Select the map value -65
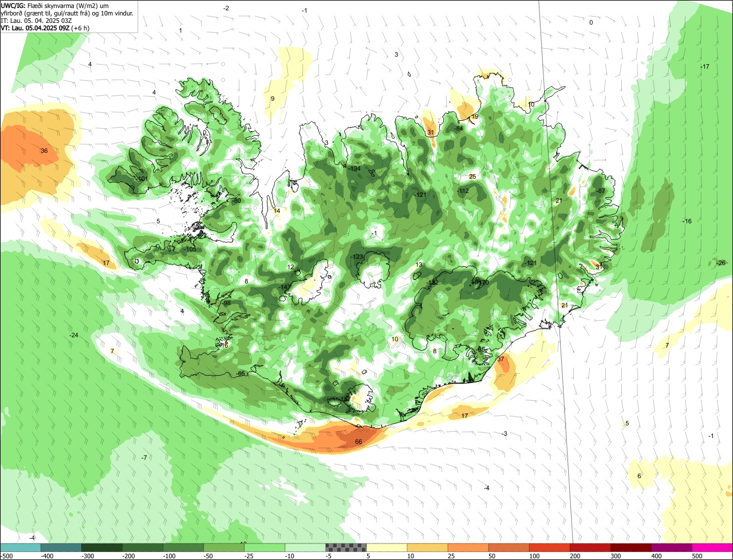This screenshot has height=560, width=733. pyautogui.click(x=241, y=374)
